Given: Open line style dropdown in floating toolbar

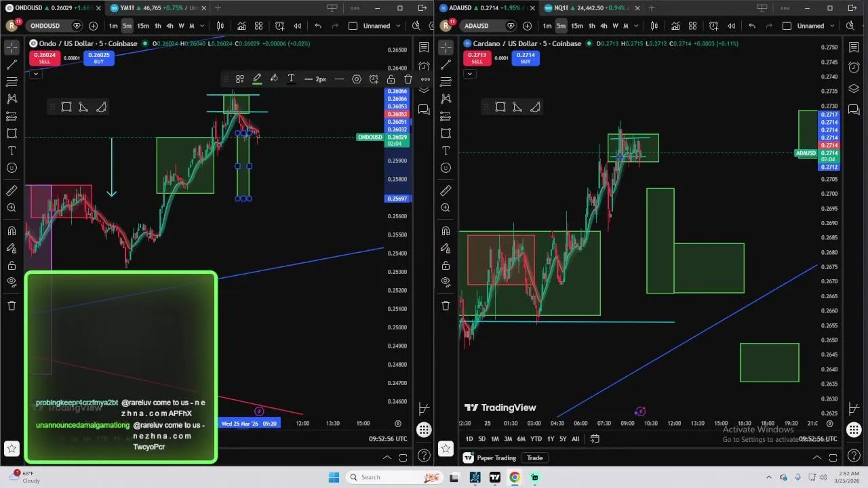Looking at the screenshot, I should pos(339,79).
